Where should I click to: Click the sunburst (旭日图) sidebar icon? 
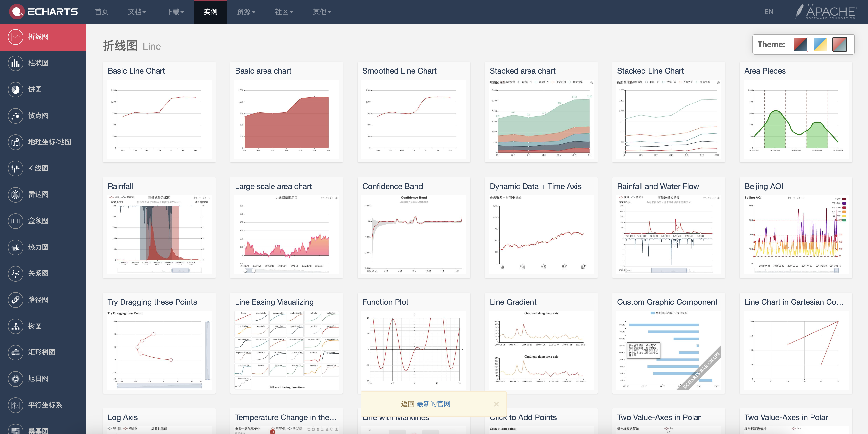point(16,378)
